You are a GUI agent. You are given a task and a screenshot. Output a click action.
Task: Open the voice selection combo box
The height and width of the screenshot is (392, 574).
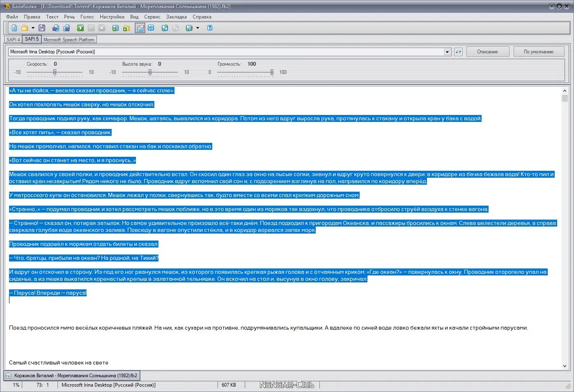pyautogui.click(x=230, y=52)
